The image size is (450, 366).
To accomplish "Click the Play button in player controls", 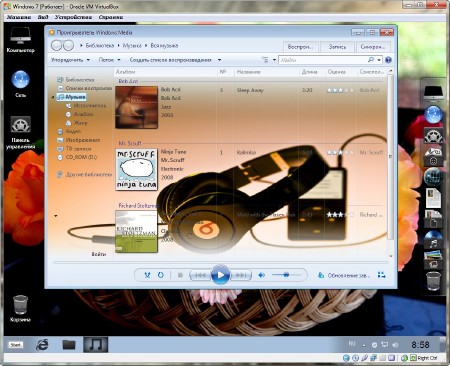I will tap(220, 275).
